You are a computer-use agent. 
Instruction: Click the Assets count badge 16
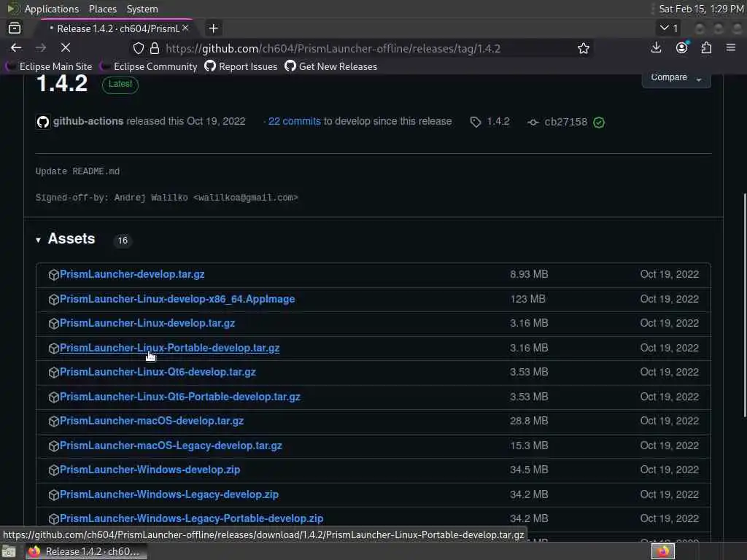click(123, 241)
